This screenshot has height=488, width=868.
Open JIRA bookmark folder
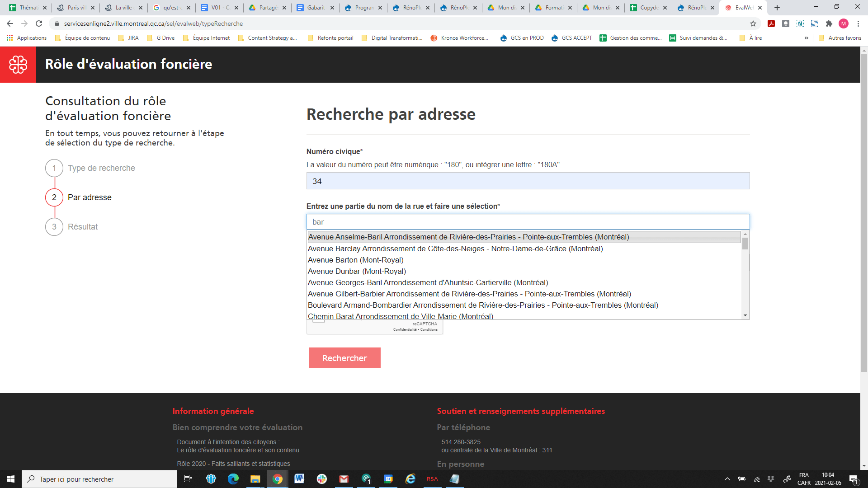pos(128,38)
